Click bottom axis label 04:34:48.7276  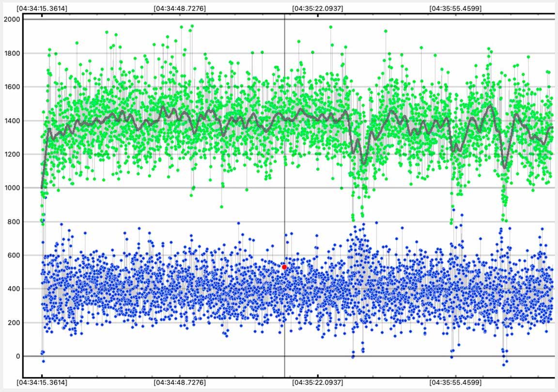pyautogui.click(x=179, y=383)
